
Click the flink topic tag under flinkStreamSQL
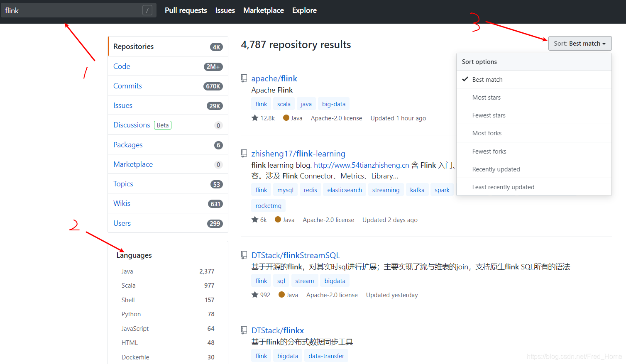coord(261,280)
